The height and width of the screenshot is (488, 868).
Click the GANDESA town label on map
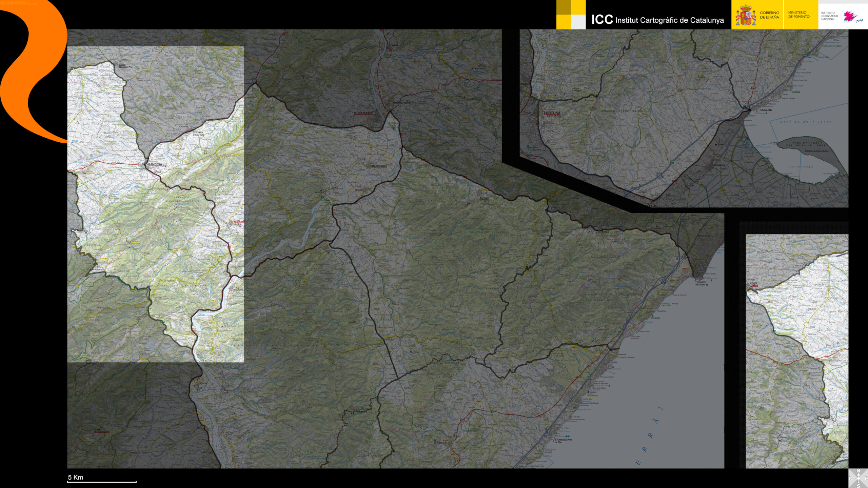click(x=155, y=164)
